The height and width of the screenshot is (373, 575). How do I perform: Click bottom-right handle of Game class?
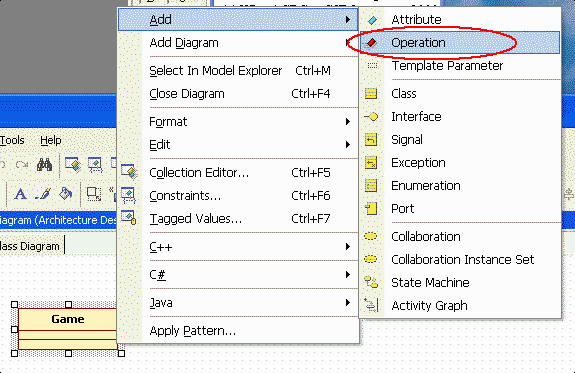click(121, 354)
